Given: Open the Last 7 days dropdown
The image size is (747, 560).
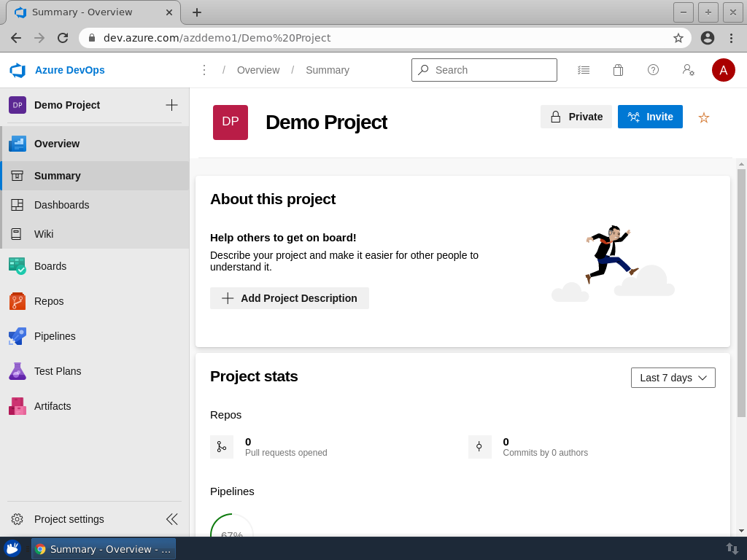Looking at the screenshot, I should (x=673, y=378).
